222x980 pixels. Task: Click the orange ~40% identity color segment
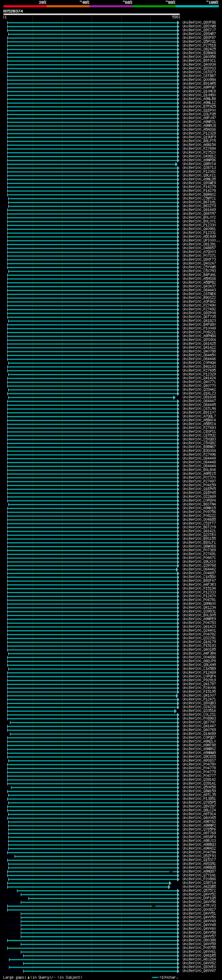click(x=68, y=6)
